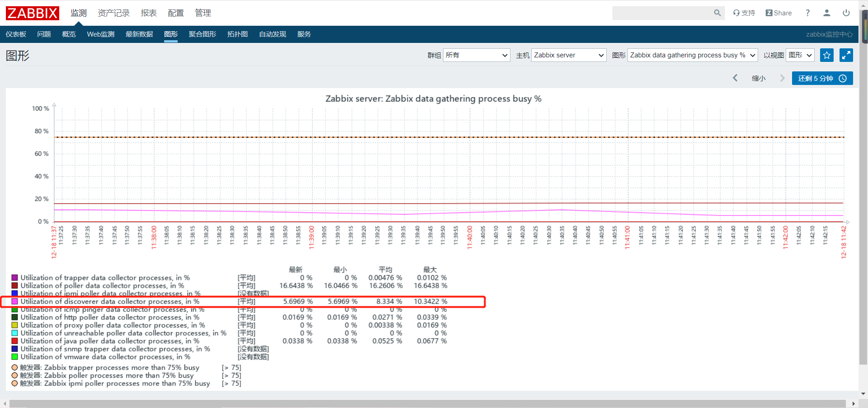Viewport: 868px width, 408px height.
Task: Switch to 聚合图形 submenu
Action: pyautogui.click(x=203, y=34)
